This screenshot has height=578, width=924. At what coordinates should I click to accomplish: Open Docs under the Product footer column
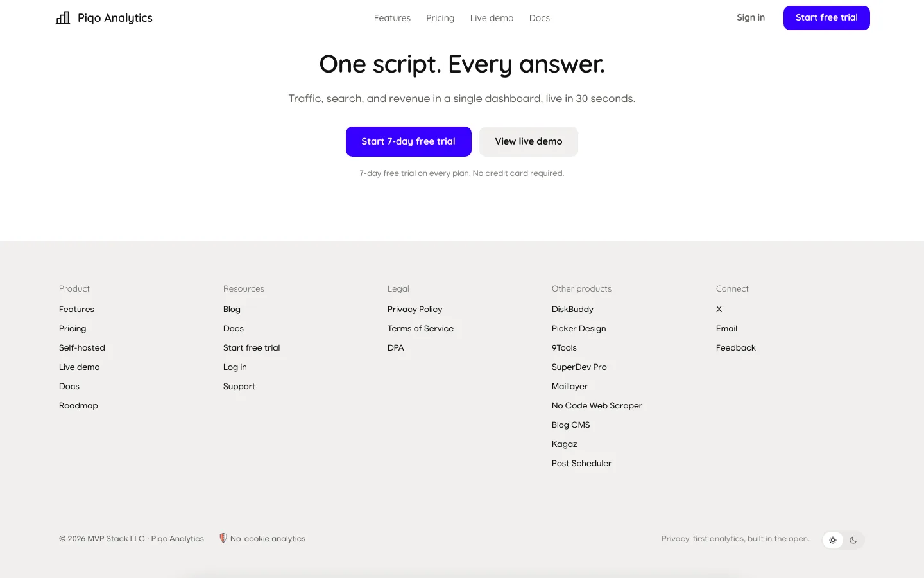point(69,386)
